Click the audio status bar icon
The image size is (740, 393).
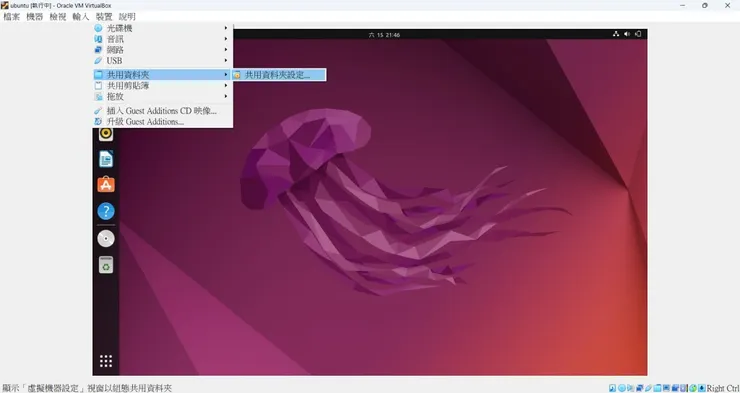[631, 388]
